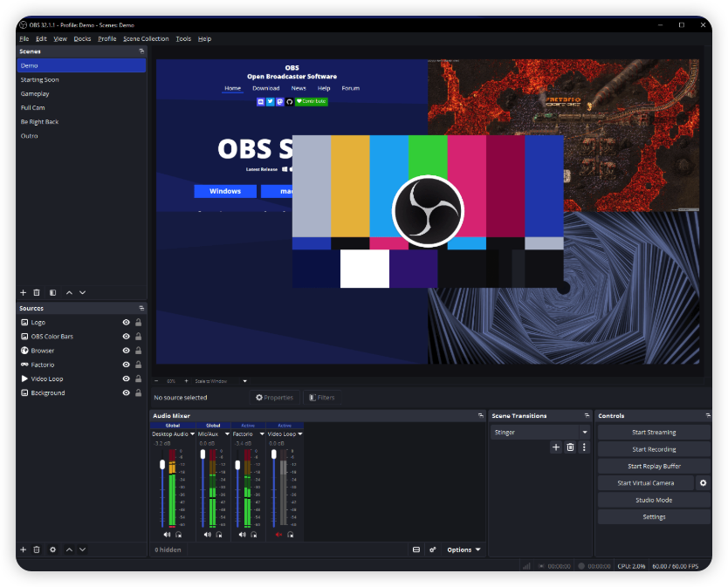Open Settings from Controls panel

coord(654,517)
